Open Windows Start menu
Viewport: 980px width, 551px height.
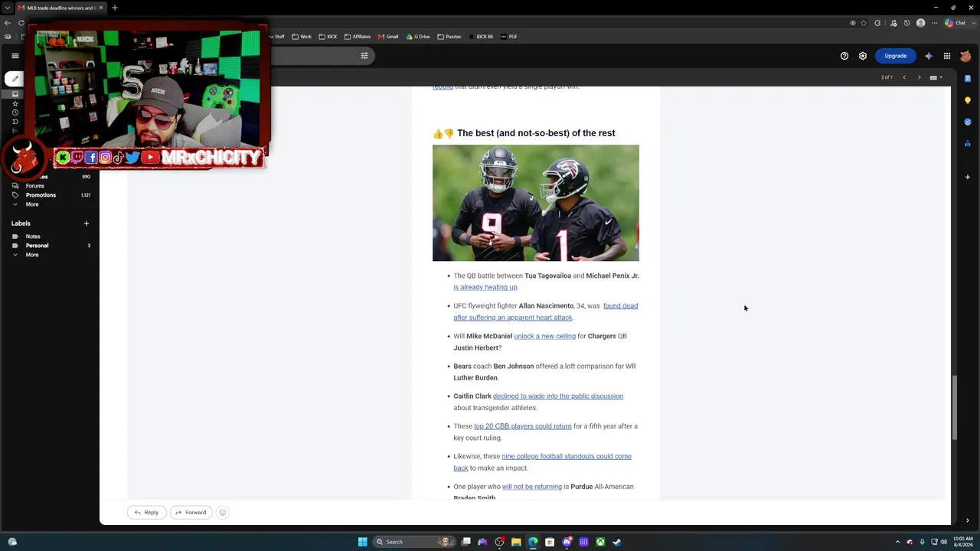363,542
